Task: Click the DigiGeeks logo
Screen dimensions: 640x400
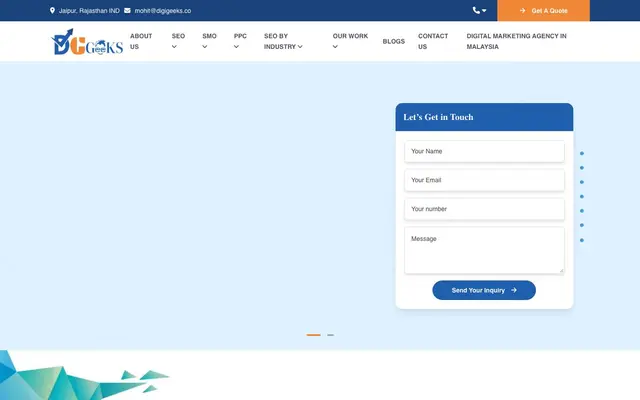Action: pos(87,42)
